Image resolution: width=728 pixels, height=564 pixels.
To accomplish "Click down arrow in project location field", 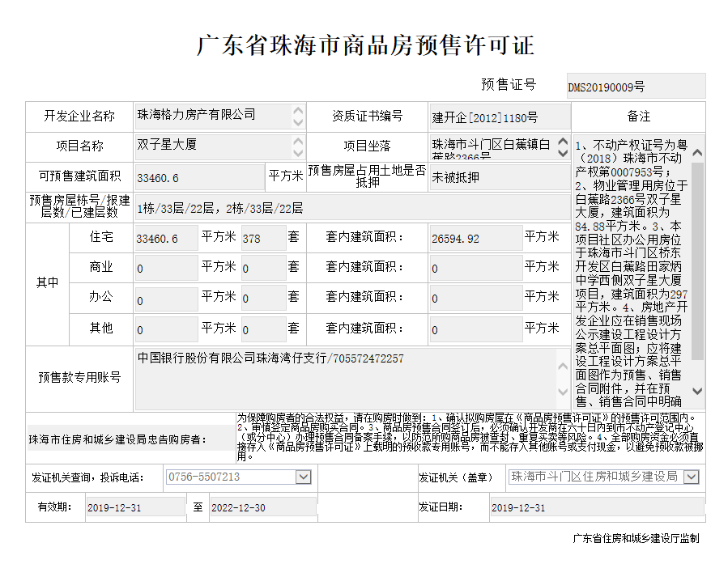I will 563,153.
